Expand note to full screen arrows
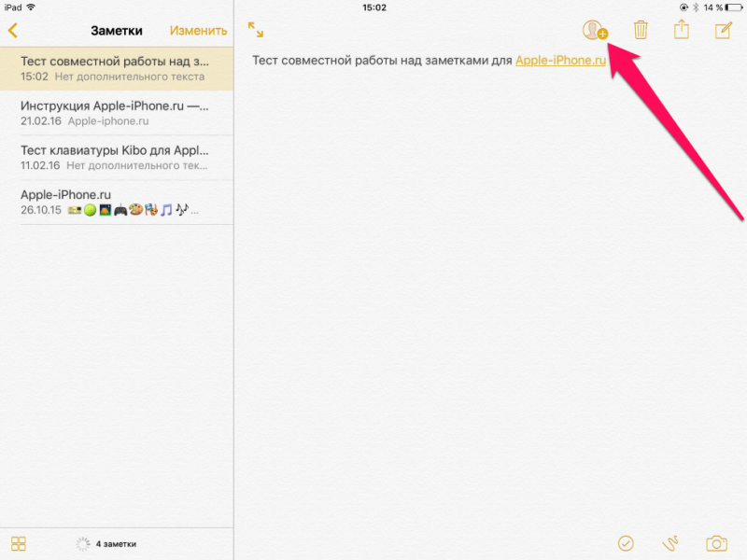Image resolution: width=747 pixels, height=560 pixels. click(255, 30)
